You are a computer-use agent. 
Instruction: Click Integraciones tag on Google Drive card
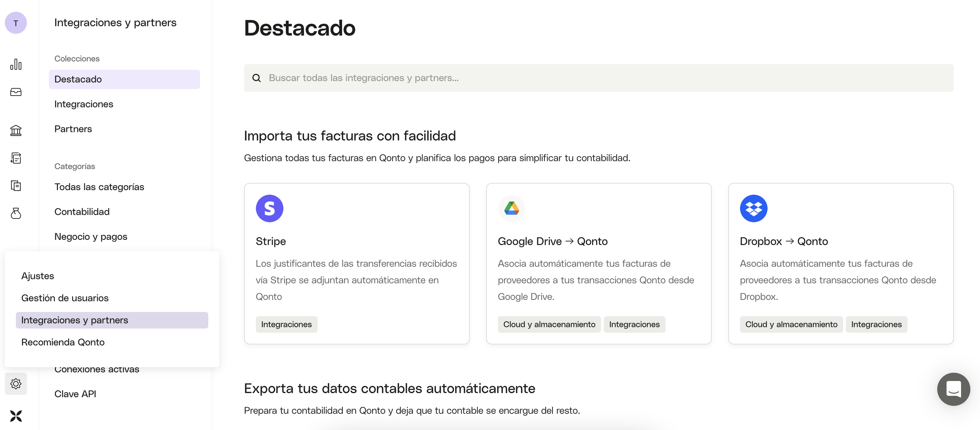[634, 324]
